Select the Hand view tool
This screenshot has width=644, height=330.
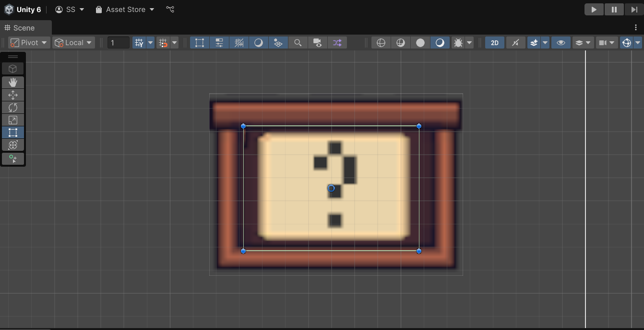coord(13,82)
